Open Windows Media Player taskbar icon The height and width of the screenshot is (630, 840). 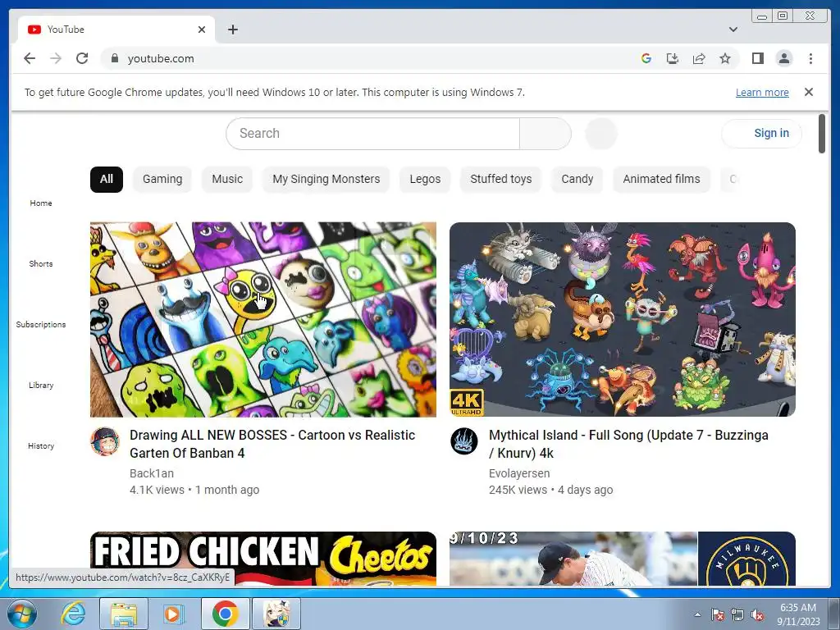pyautogui.click(x=173, y=614)
